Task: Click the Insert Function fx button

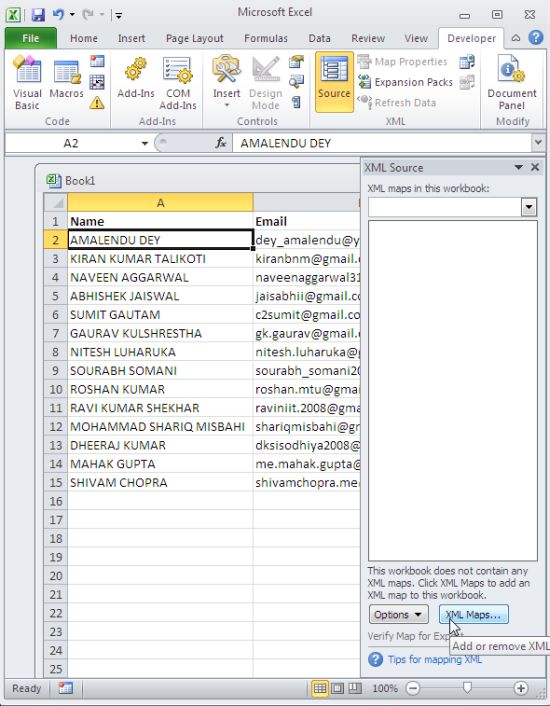Action: click(x=221, y=143)
